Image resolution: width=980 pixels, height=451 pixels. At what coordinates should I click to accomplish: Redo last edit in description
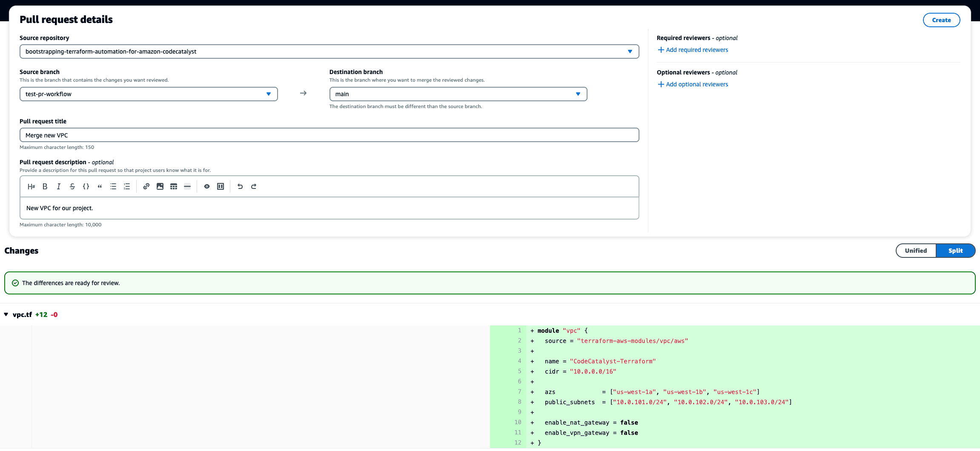coord(254,186)
